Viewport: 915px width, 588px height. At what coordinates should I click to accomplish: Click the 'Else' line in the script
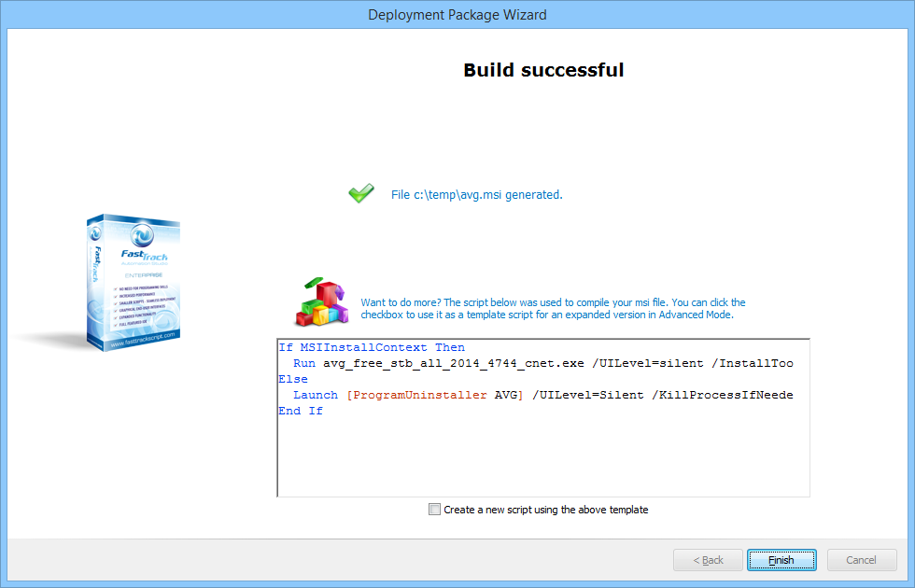293,379
